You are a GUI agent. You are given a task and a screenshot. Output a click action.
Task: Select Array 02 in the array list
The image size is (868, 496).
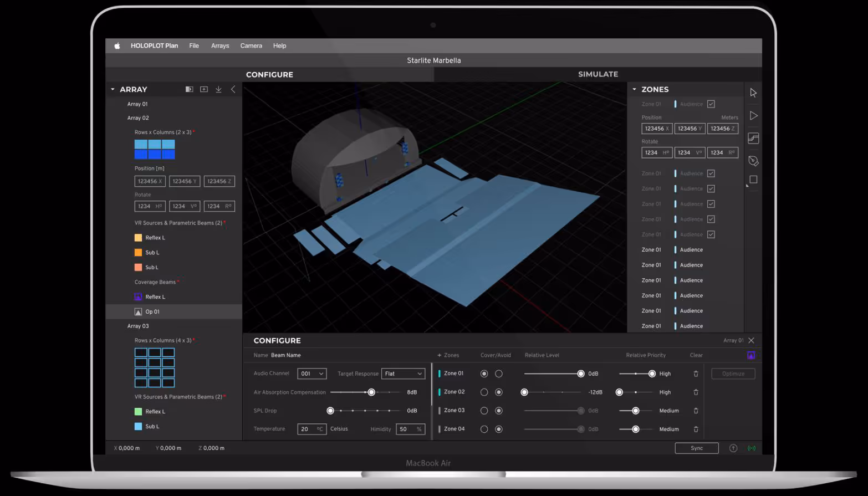[138, 118]
